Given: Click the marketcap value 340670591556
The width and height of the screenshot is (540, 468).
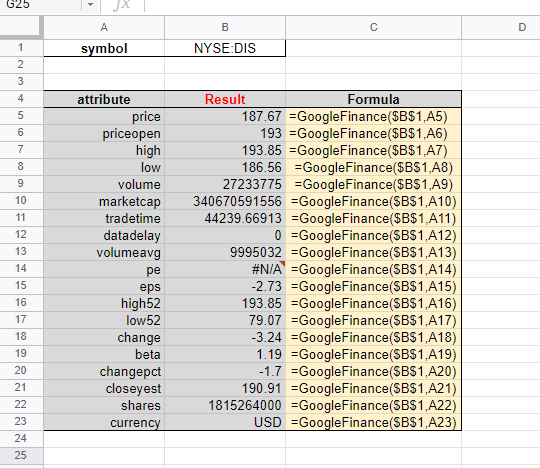Looking at the screenshot, I should tap(225, 201).
